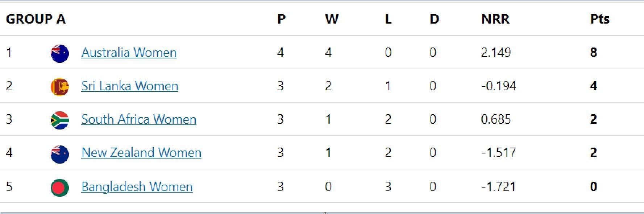644x214 pixels.
Task: Click Australia's points total 8
Action: 593,53
